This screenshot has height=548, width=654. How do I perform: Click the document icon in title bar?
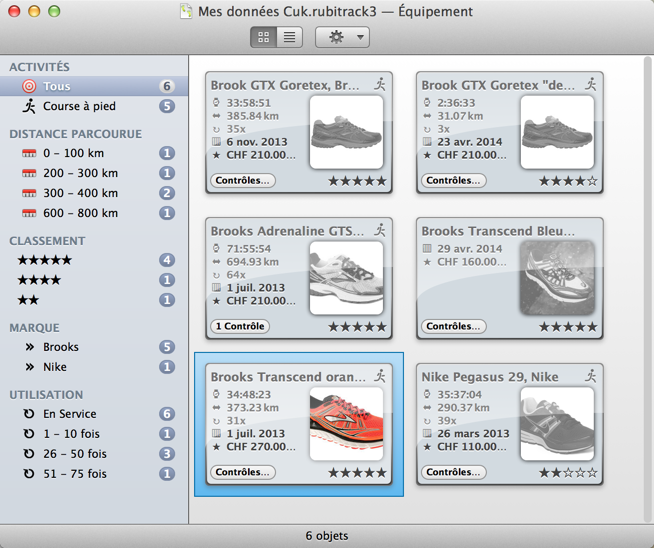pyautogui.click(x=186, y=11)
